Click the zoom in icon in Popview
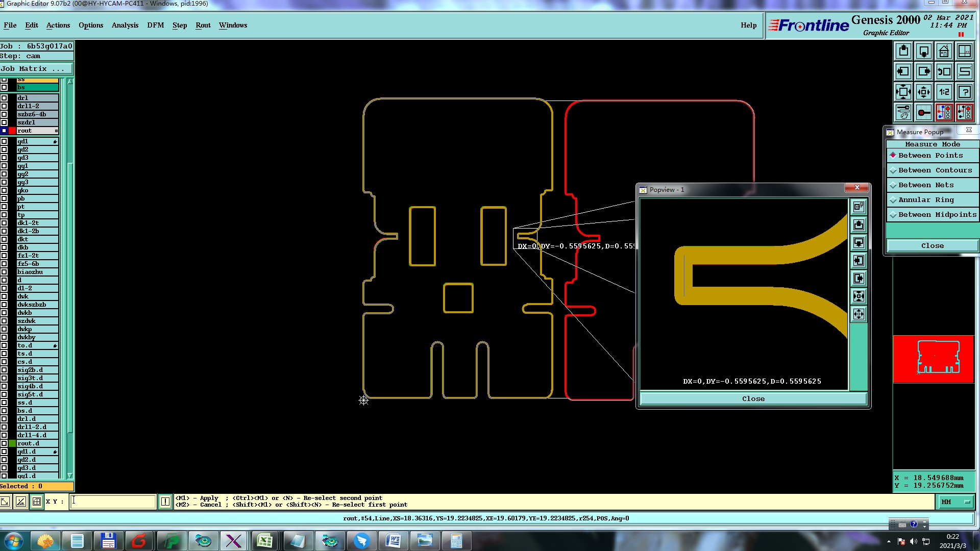 click(859, 296)
